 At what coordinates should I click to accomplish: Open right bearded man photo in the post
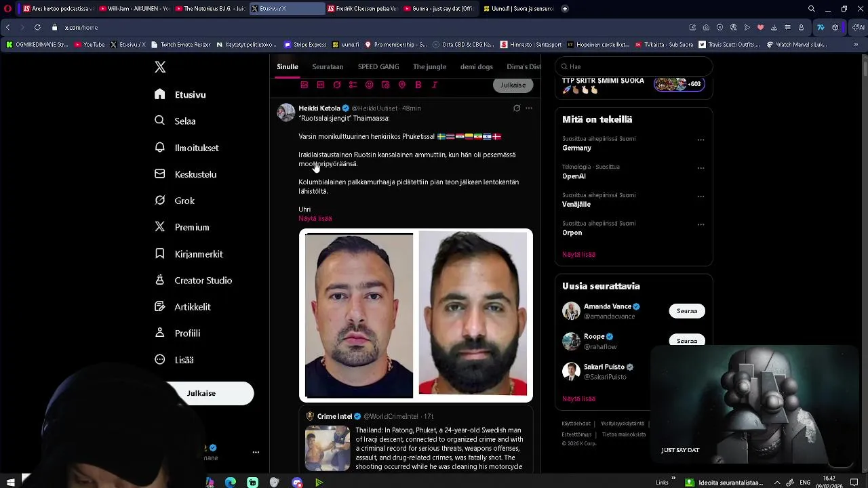pos(473,313)
